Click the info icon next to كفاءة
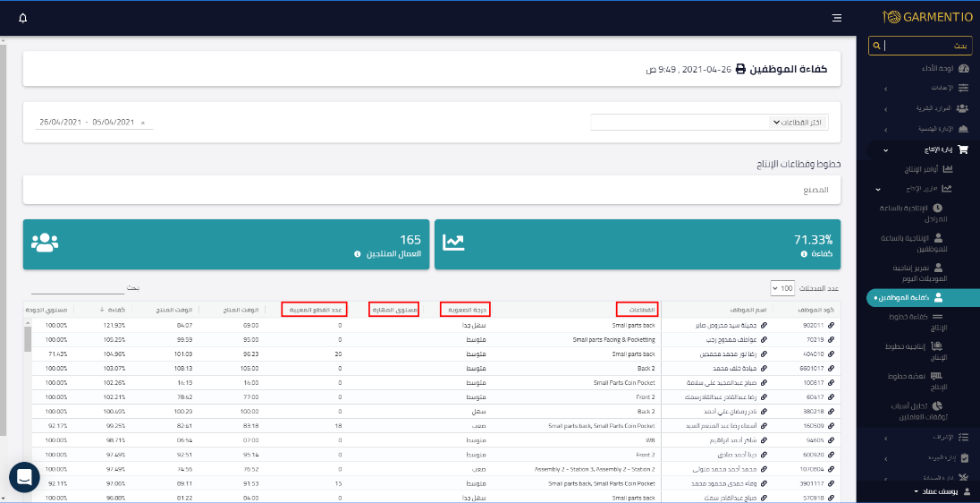 [804, 254]
